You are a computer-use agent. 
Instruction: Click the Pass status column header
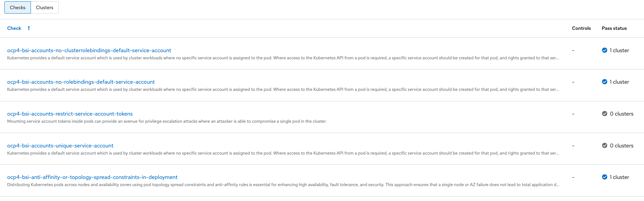614,28
